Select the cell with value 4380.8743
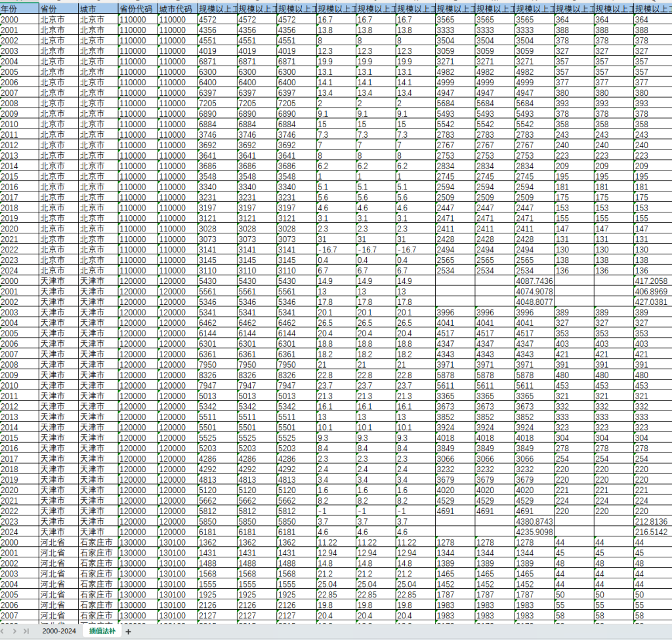The image size is (672, 640). pyautogui.click(x=534, y=521)
